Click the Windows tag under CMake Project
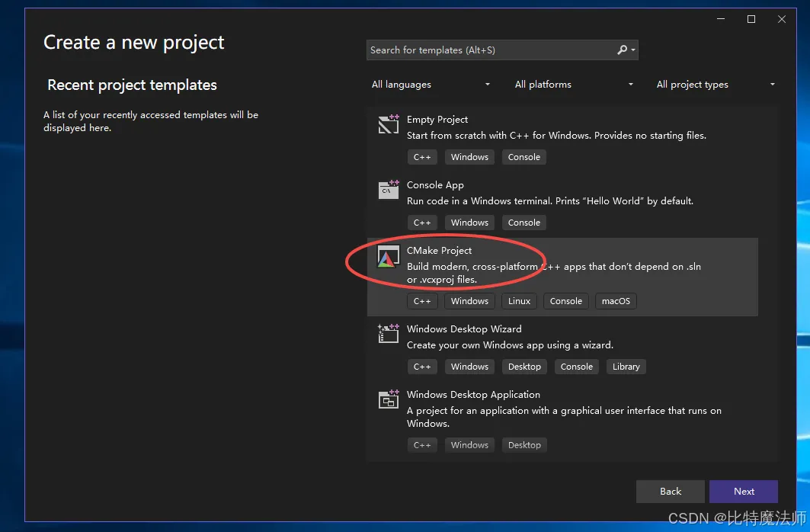Viewport: 810px width, 532px height. click(x=469, y=301)
